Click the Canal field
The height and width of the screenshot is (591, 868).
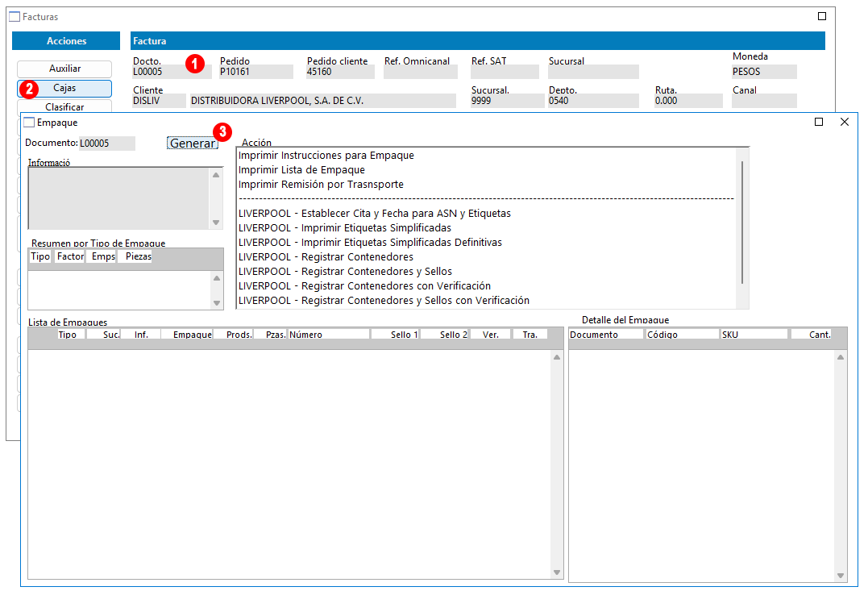(x=764, y=101)
